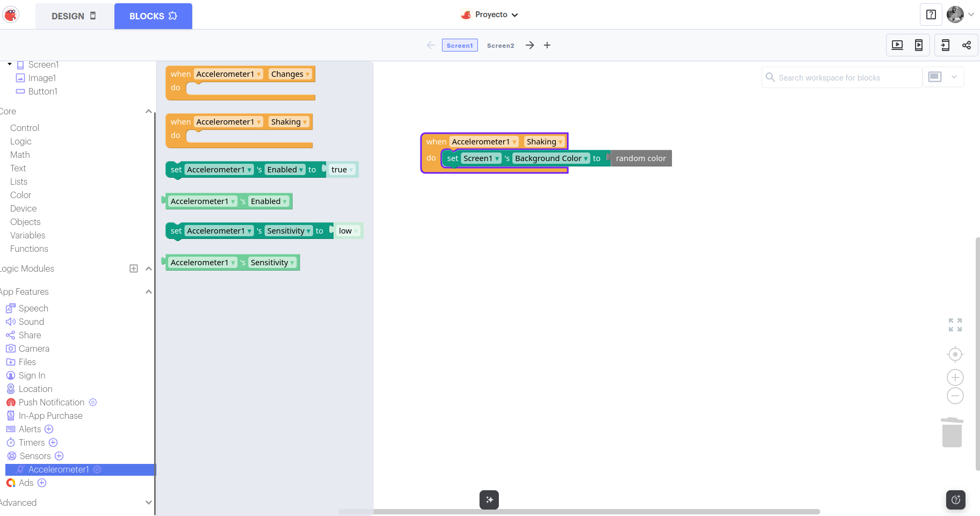Image resolution: width=980 pixels, height=516 pixels.
Task: Expand the Advanced section
Action: (x=149, y=503)
